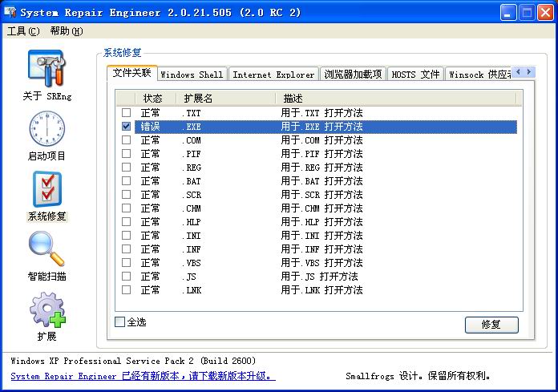Tick the .INI row checkbox

[126, 236]
